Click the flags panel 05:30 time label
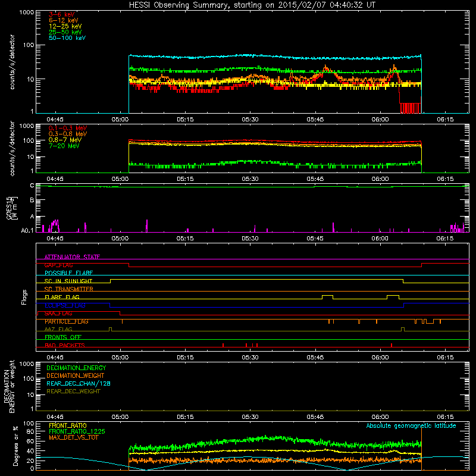The width and height of the screenshot is (476, 476). (250, 358)
